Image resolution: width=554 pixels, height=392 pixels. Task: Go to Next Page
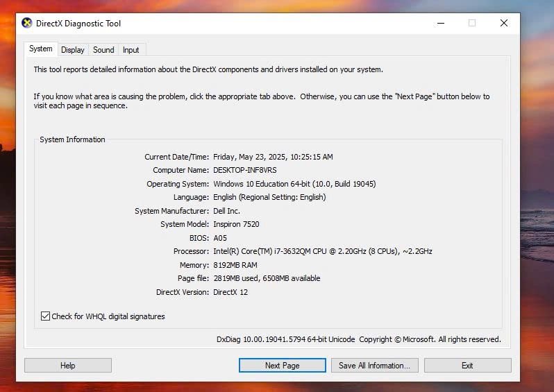pos(283,366)
